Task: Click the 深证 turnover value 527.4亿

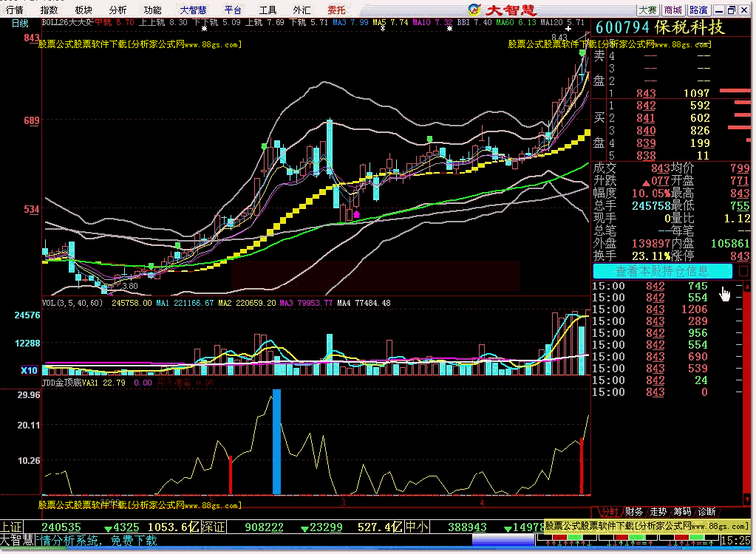Action: pyautogui.click(x=380, y=527)
